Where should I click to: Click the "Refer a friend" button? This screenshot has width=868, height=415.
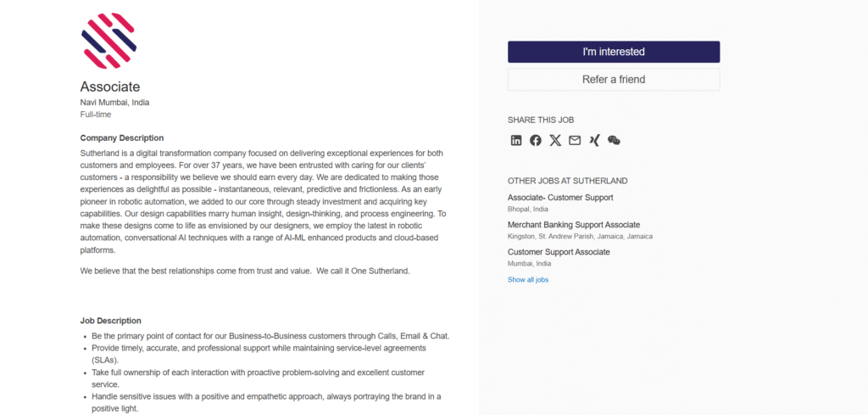pyautogui.click(x=614, y=80)
